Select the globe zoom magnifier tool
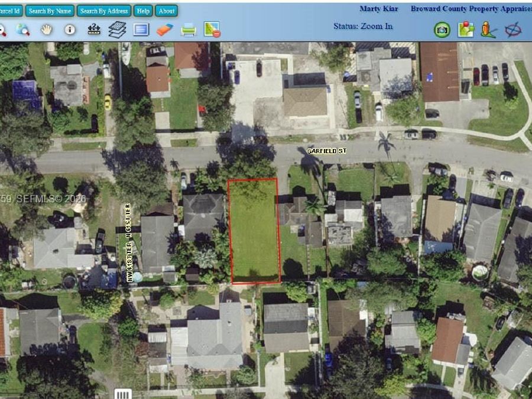The width and height of the screenshot is (532, 399). click(x=22, y=30)
